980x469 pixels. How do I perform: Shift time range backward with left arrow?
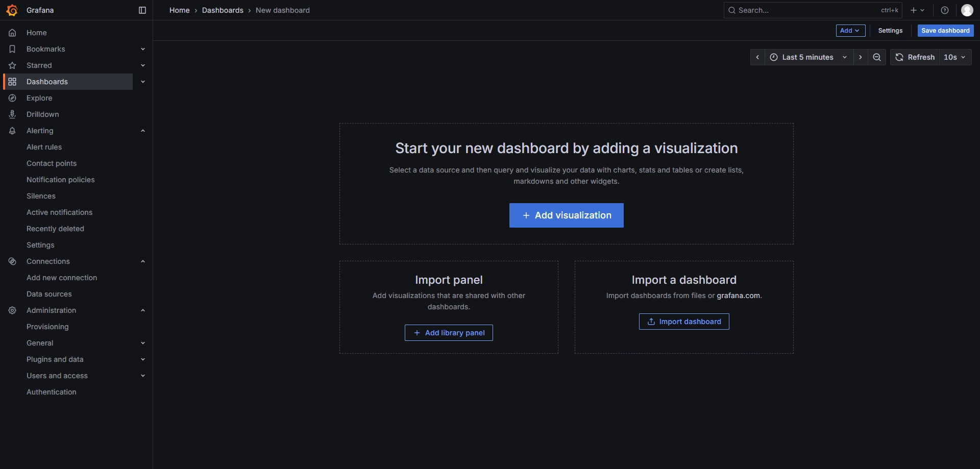757,57
